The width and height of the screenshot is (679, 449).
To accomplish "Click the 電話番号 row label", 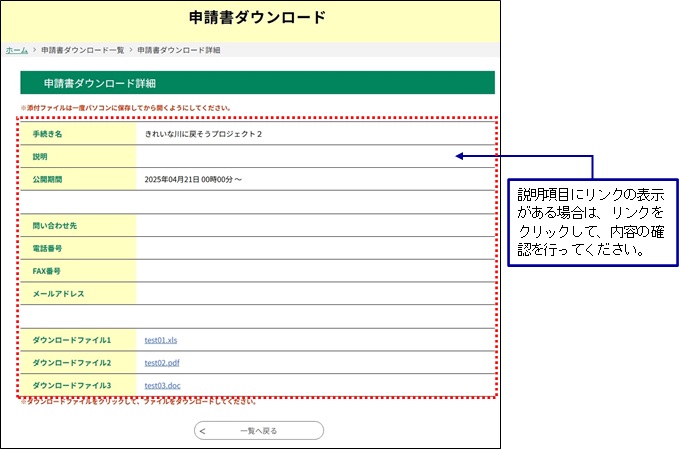I will coord(48,248).
